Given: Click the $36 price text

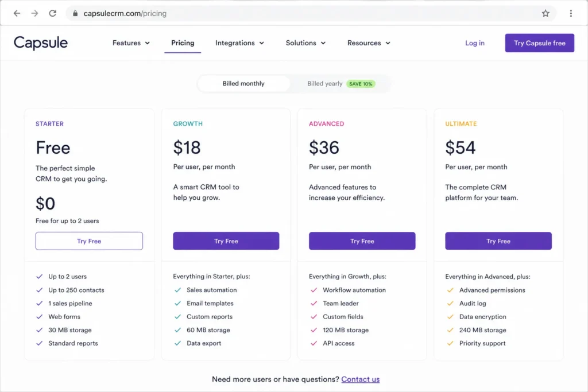Looking at the screenshot, I should 324,148.
